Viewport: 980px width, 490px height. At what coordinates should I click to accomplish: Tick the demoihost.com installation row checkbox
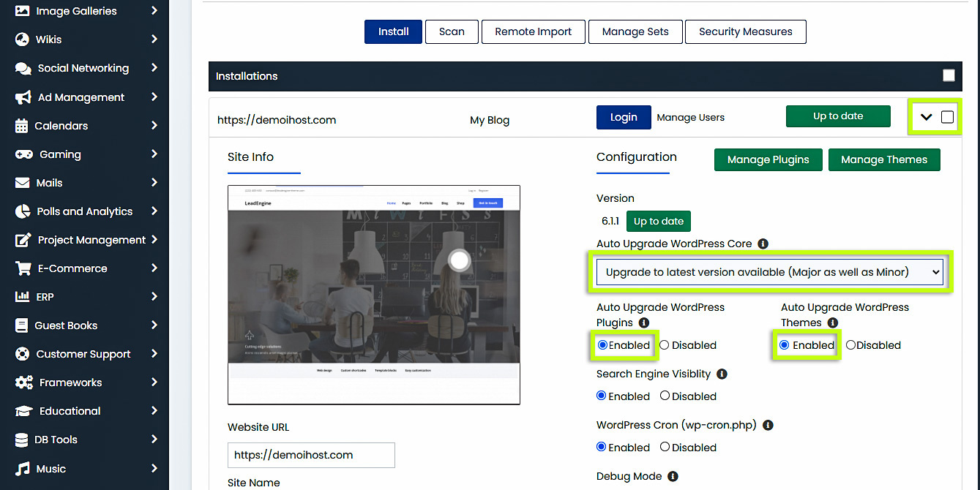(x=947, y=117)
